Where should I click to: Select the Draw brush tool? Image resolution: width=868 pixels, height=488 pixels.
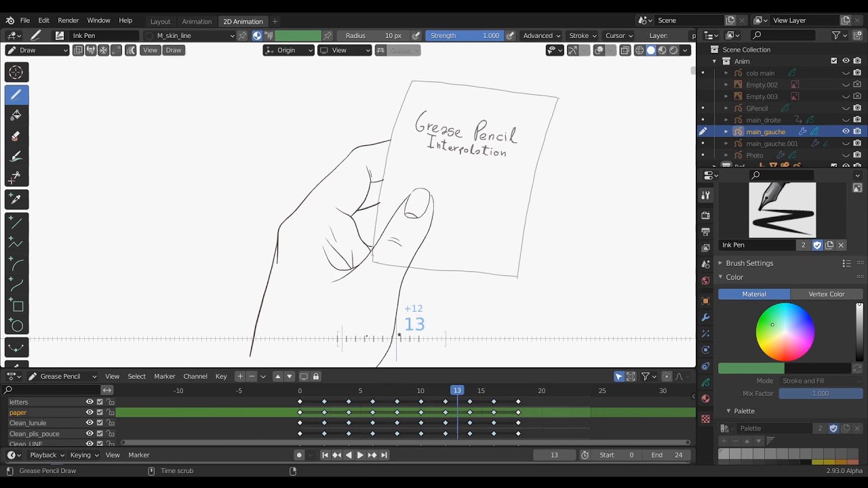(17, 95)
